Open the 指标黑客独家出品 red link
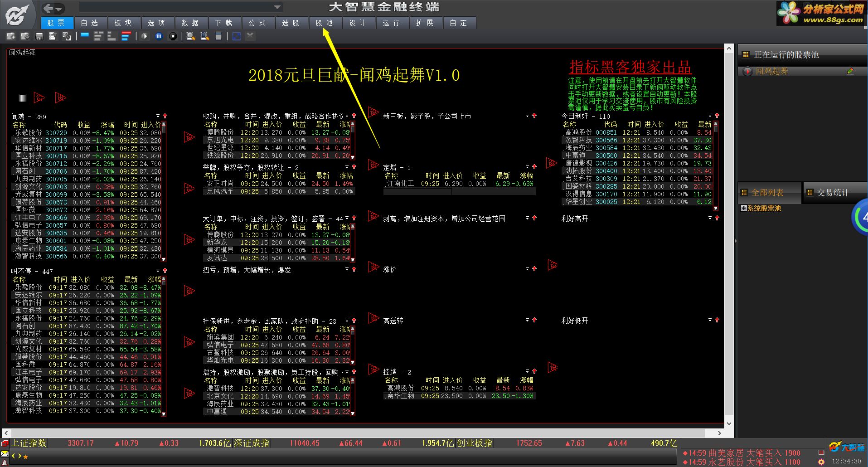Viewport: 868px width, 467px height. (630, 67)
